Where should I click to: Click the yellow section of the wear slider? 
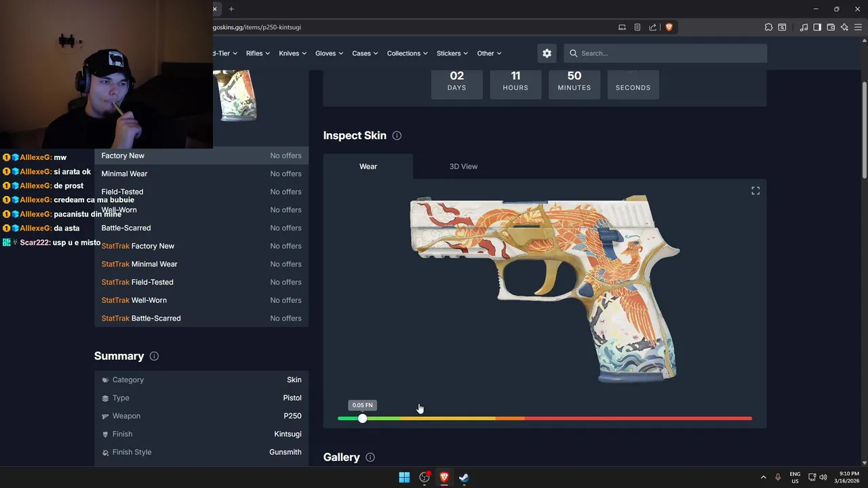pyautogui.click(x=448, y=418)
